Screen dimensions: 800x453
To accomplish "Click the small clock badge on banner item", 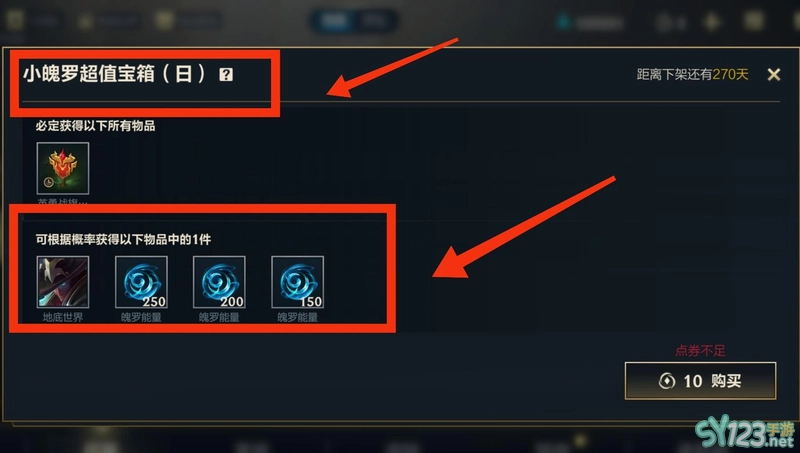I will tap(48, 182).
